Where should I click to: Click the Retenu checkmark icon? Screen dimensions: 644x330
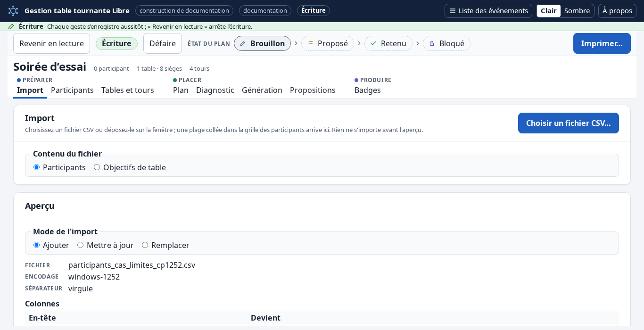point(373,43)
